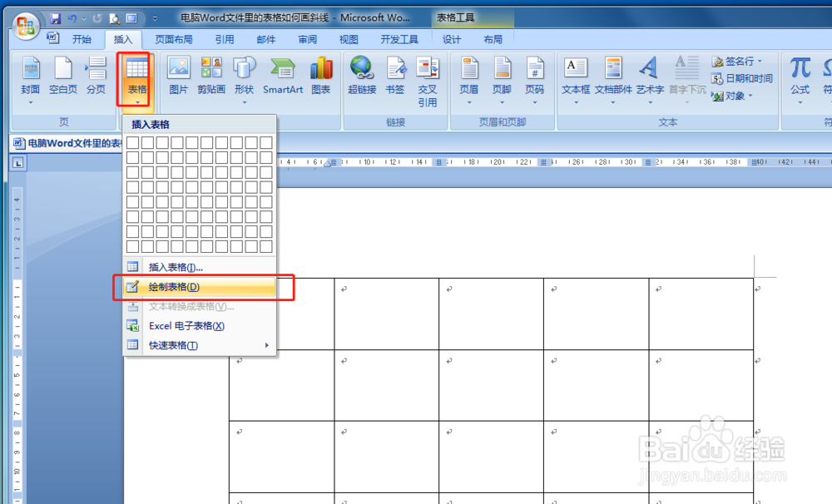Click top-right table cell in the document

[x=701, y=314]
